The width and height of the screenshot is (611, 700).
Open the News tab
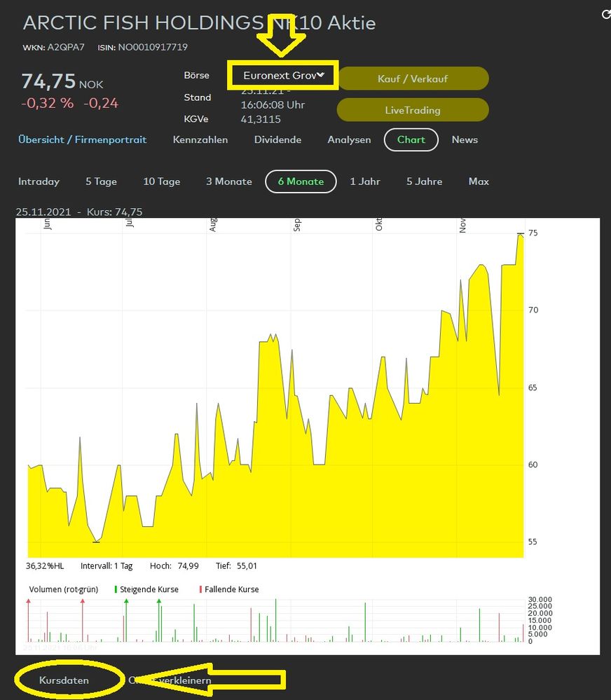point(465,139)
